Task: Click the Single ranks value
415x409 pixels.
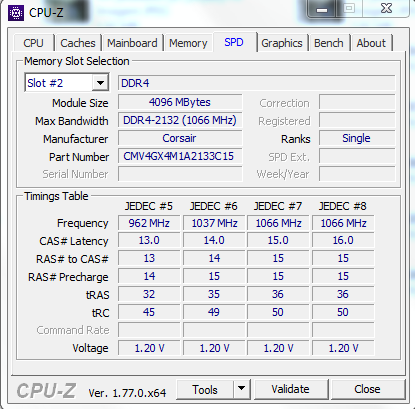Action: (357, 138)
